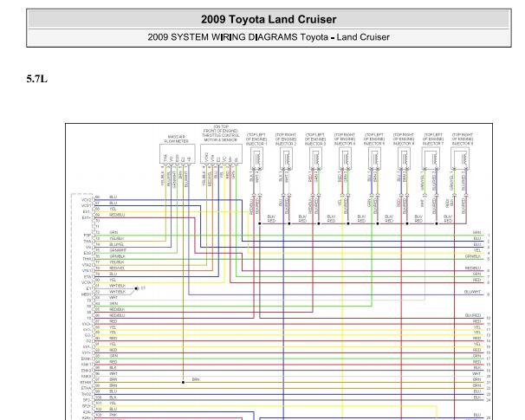Click the Injector 2 coil symbol
This screenshot has height=420, width=525.
(x=286, y=158)
